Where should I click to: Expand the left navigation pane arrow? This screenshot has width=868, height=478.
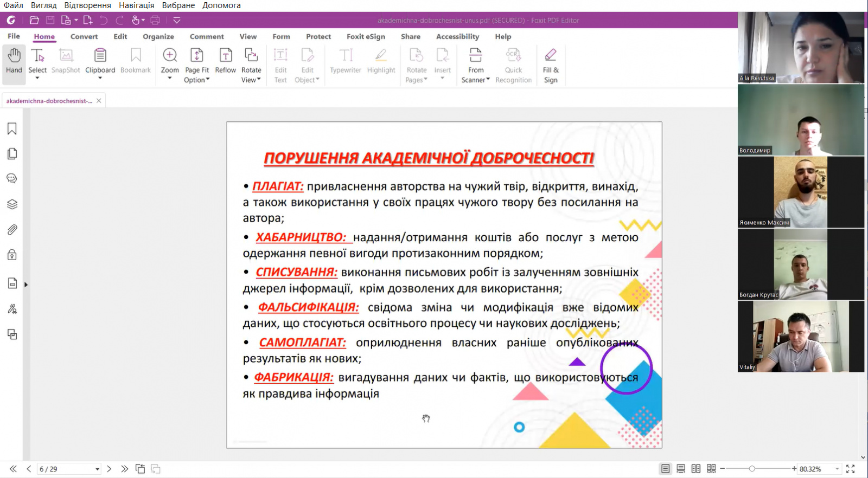click(x=25, y=285)
